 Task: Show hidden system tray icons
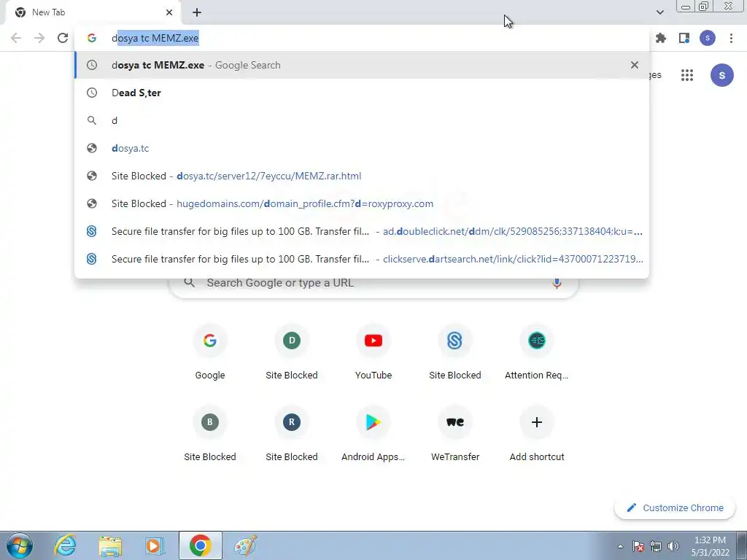click(x=620, y=546)
